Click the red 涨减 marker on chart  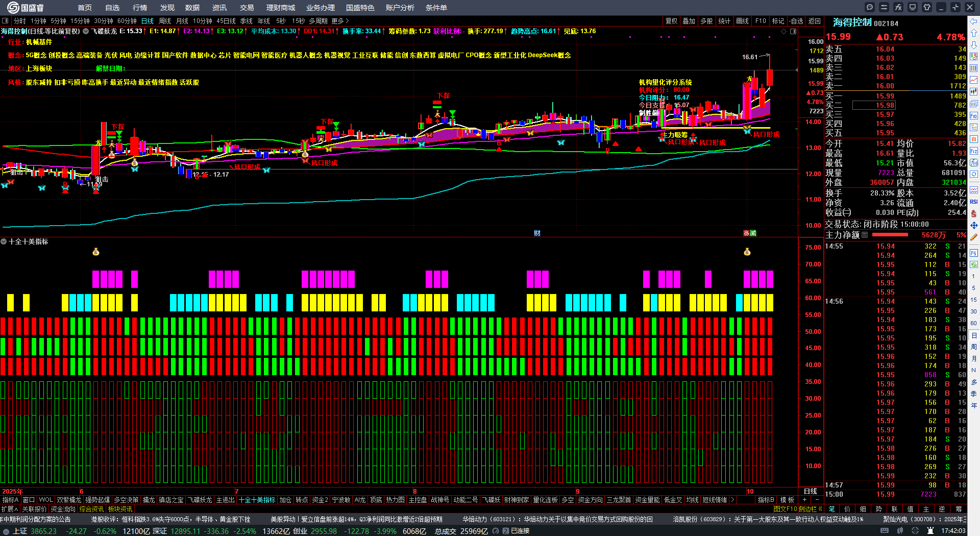[x=750, y=233]
